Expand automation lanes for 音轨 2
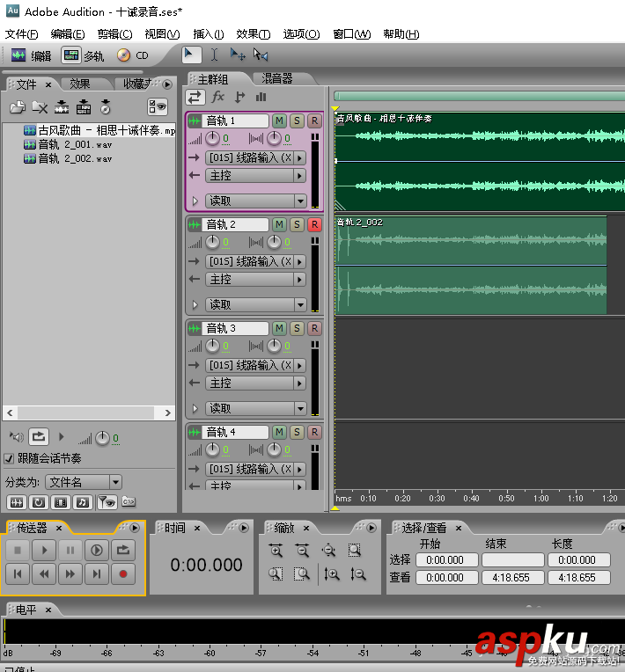The width and height of the screenshot is (625, 672). click(x=195, y=304)
